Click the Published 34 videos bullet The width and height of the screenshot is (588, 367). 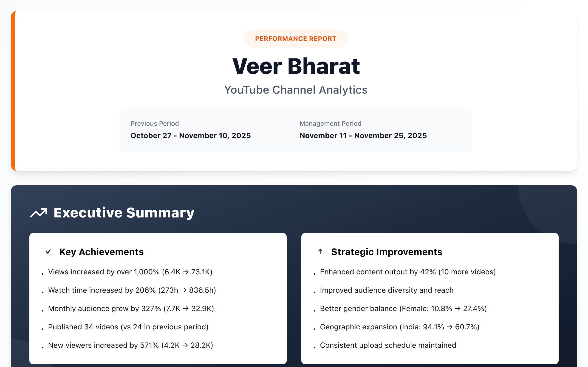128,327
